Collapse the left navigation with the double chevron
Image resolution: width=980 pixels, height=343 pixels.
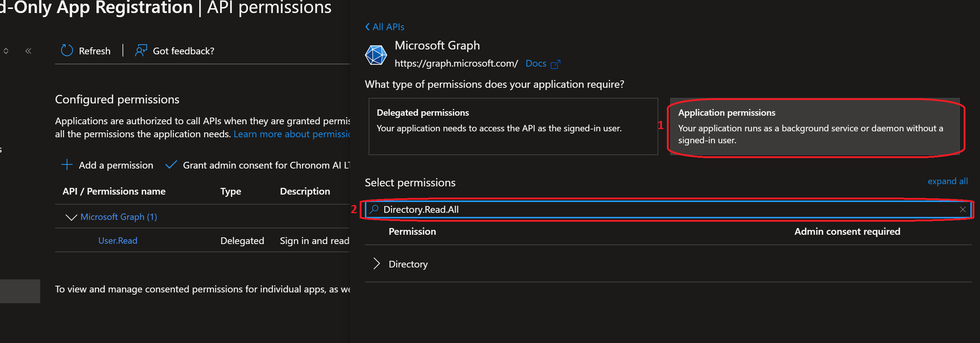(28, 51)
